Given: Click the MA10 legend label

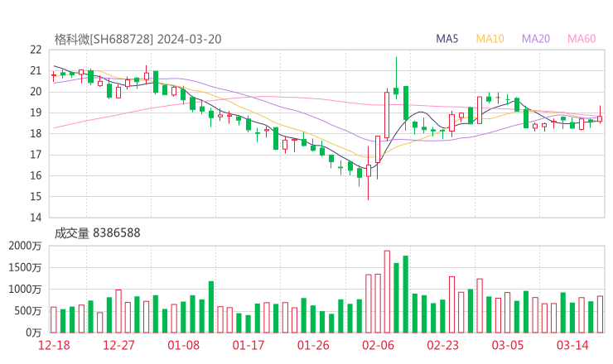Looking at the screenshot, I should [490, 39].
